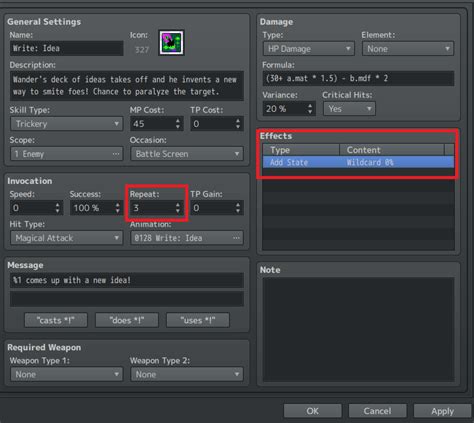Screen dimensions: 474x423
Task: Open Damage Type dropdown showing HP Damage
Action: (x=309, y=49)
